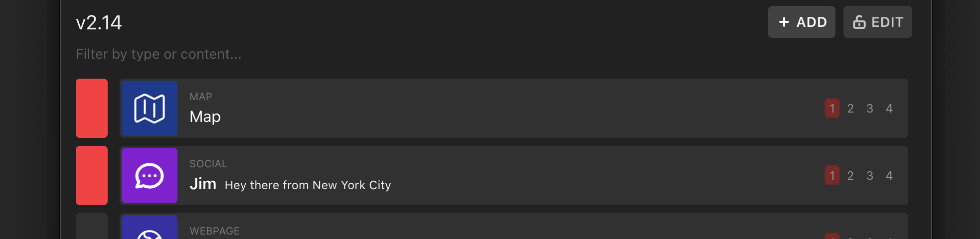980x239 pixels.
Task: Click the unlock icon on EDIT
Action: click(859, 22)
